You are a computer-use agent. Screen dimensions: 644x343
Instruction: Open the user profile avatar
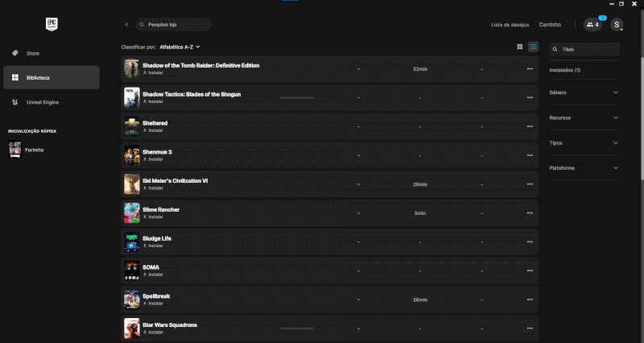(617, 25)
